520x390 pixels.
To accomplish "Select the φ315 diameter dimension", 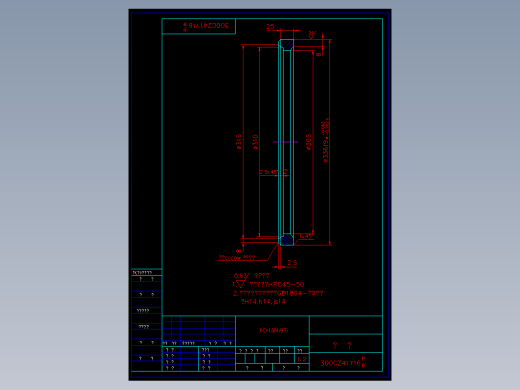I will click(x=239, y=142).
